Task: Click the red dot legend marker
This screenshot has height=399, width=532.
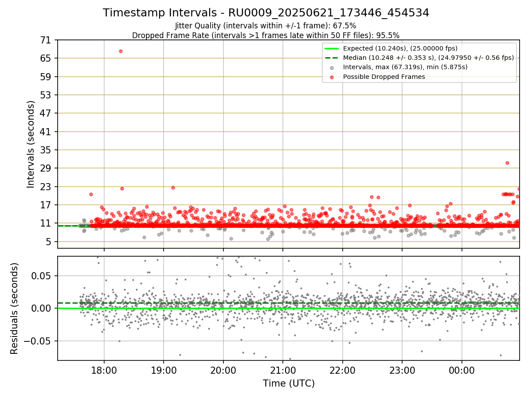Action: point(332,77)
